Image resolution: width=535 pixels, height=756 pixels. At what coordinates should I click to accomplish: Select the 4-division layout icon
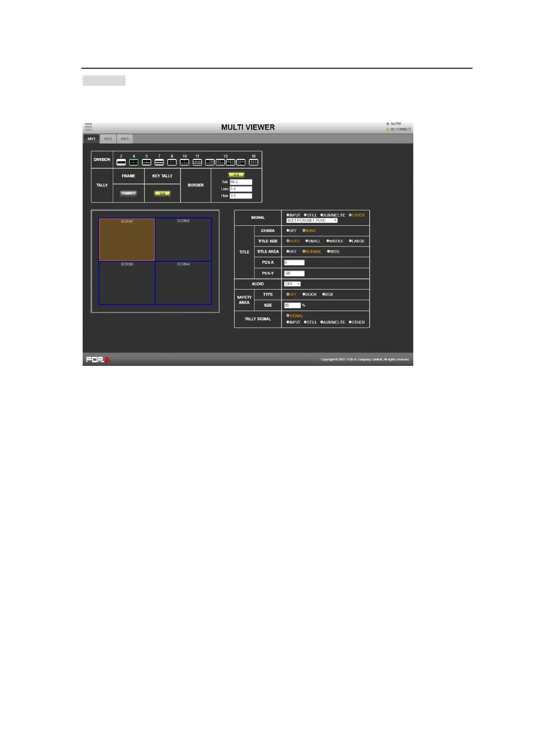pos(134,163)
